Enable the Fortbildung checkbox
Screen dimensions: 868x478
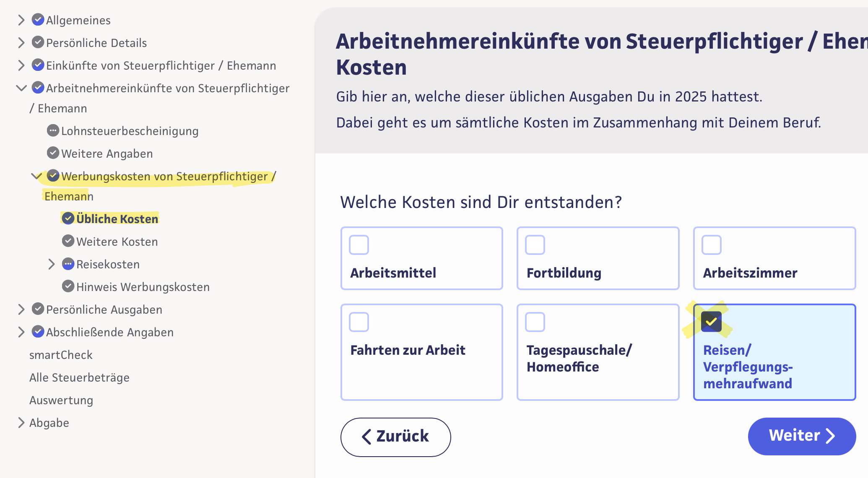tap(535, 245)
